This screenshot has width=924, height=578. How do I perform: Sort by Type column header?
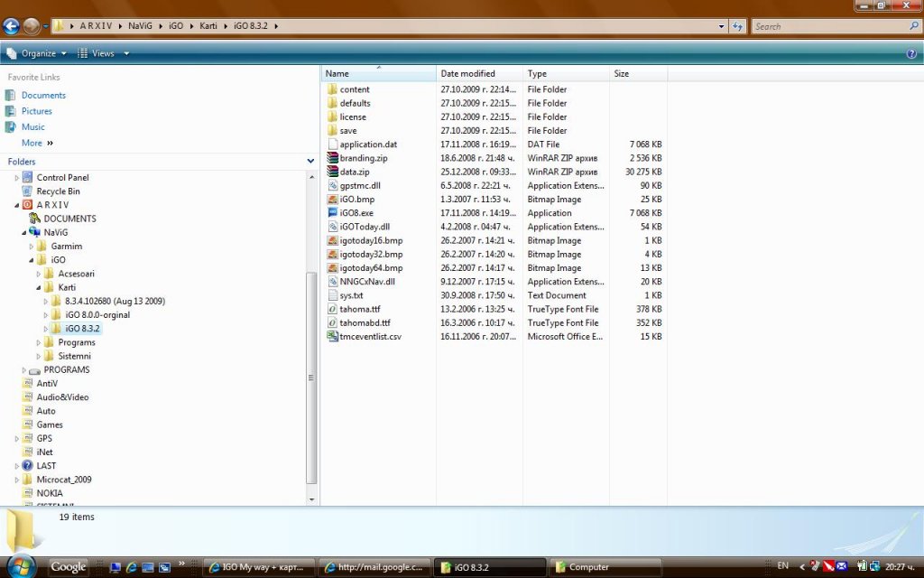[x=566, y=73]
